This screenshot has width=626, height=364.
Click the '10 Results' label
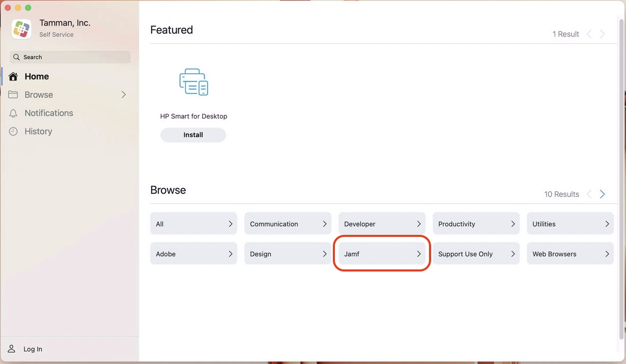(x=562, y=194)
